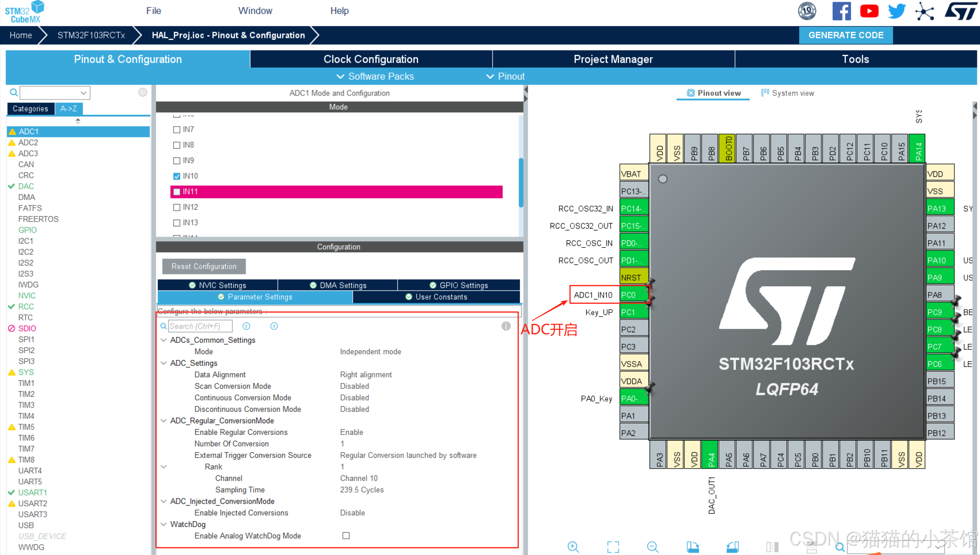Switch to System view

(x=787, y=93)
